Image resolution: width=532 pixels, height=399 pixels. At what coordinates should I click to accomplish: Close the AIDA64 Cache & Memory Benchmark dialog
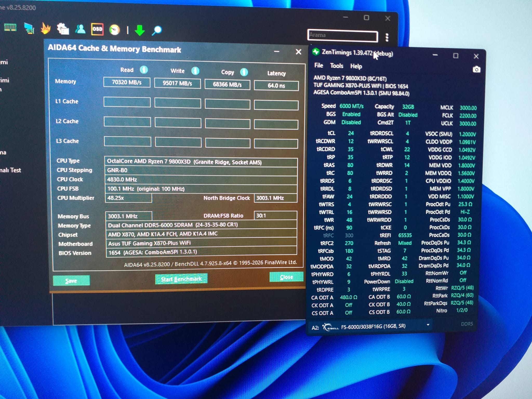298,52
